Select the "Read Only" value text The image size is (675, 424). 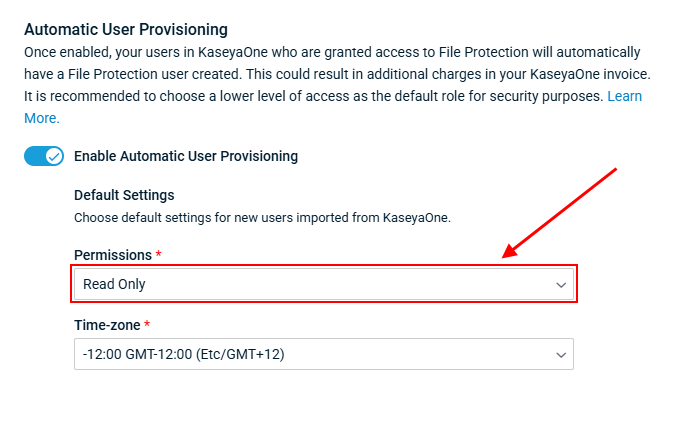(x=114, y=284)
